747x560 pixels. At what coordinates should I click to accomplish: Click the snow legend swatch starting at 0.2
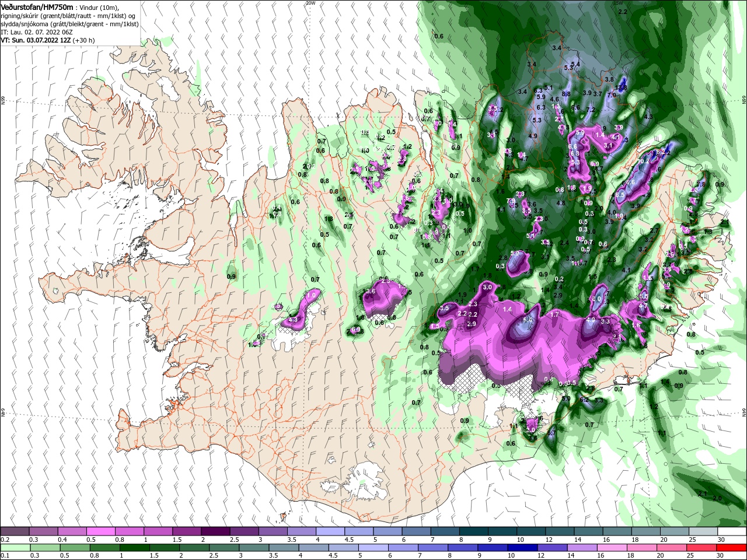pyautogui.click(x=15, y=531)
